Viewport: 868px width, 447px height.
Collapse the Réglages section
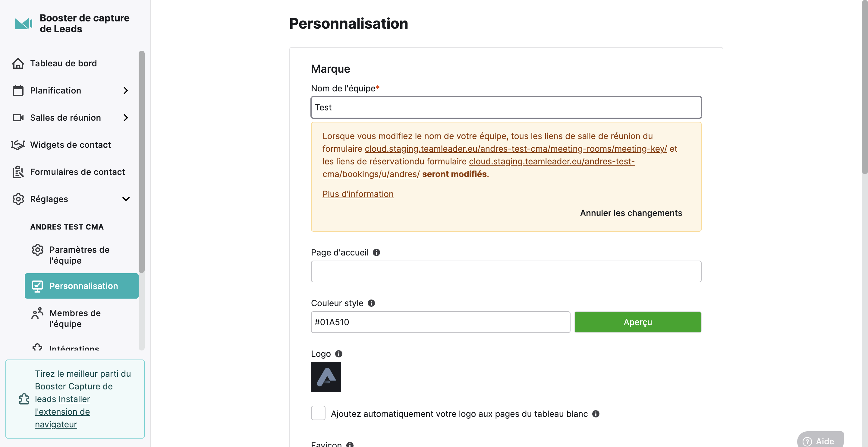pyautogui.click(x=126, y=199)
